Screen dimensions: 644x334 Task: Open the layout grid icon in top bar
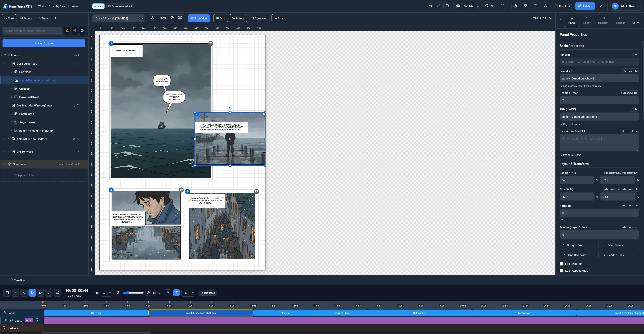pyautogui.click(x=525, y=6)
